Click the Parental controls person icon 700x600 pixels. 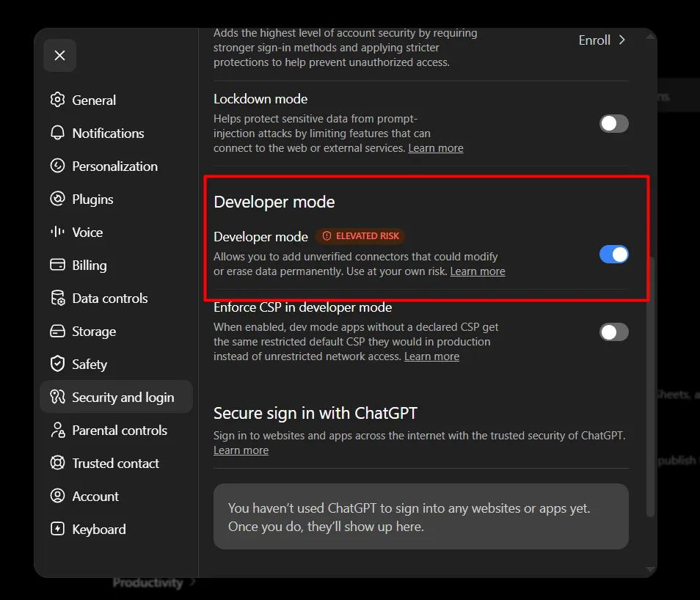point(57,430)
